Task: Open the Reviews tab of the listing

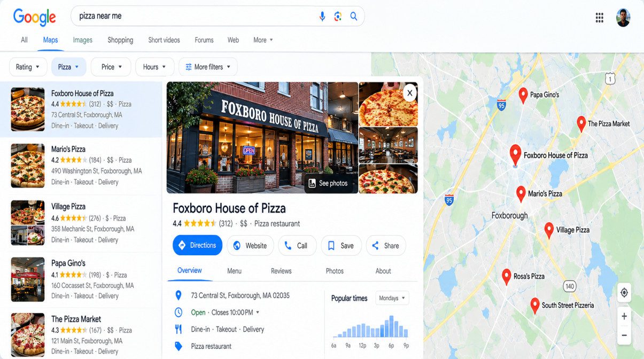Action: point(281,271)
